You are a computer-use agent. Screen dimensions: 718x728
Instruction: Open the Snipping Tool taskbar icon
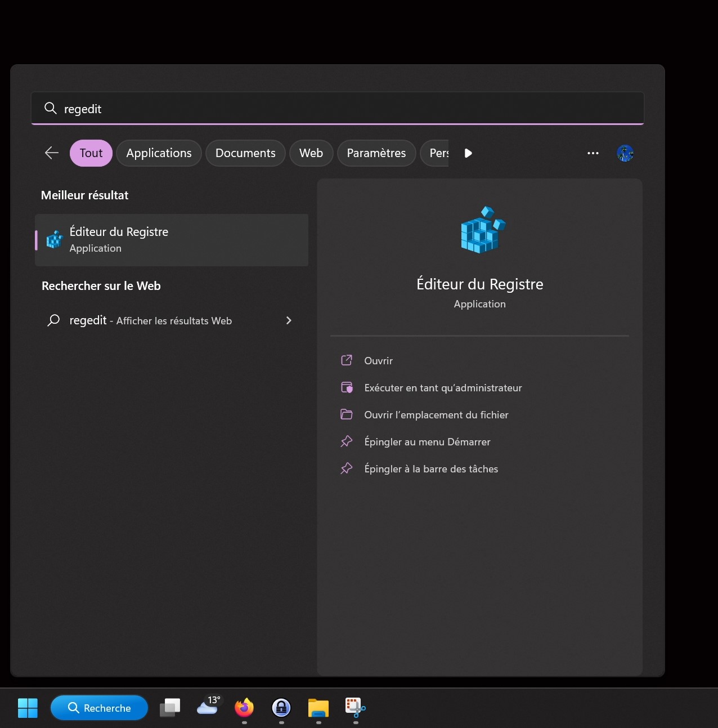pyautogui.click(x=355, y=708)
